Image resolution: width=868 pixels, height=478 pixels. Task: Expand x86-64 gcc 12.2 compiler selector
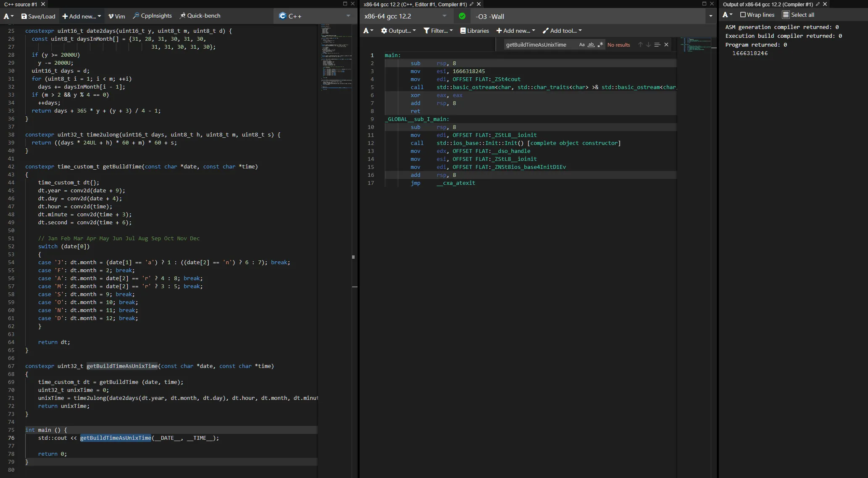(x=405, y=16)
